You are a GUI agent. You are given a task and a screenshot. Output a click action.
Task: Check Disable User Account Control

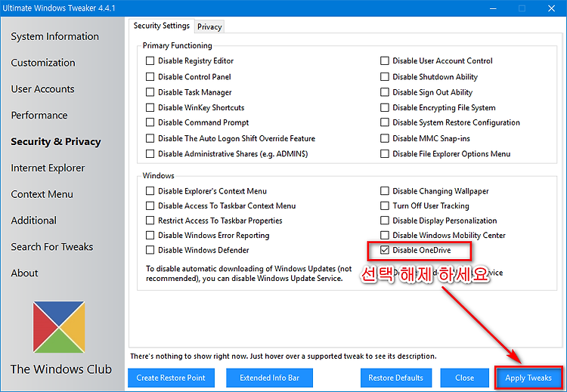(x=384, y=60)
